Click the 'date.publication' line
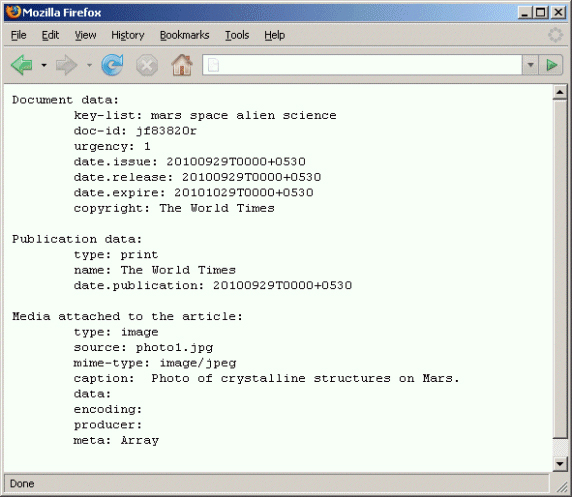572x497 pixels. click(213, 286)
